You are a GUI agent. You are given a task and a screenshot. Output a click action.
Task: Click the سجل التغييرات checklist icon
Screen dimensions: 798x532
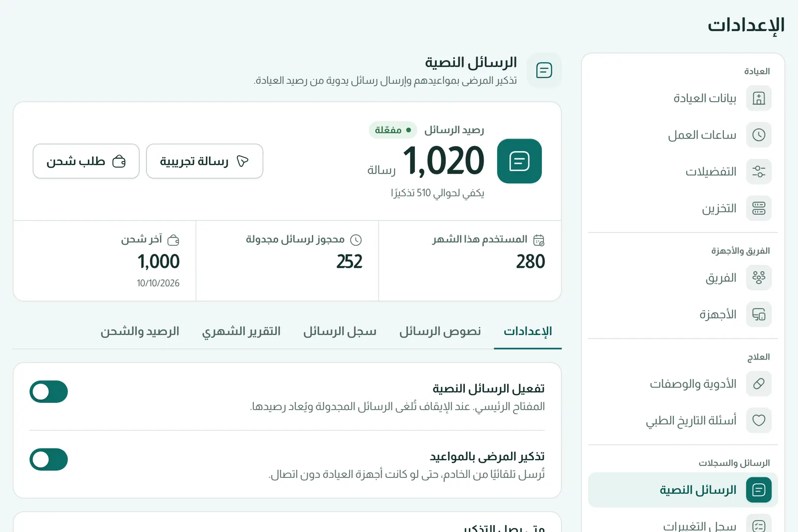coord(759,526)
